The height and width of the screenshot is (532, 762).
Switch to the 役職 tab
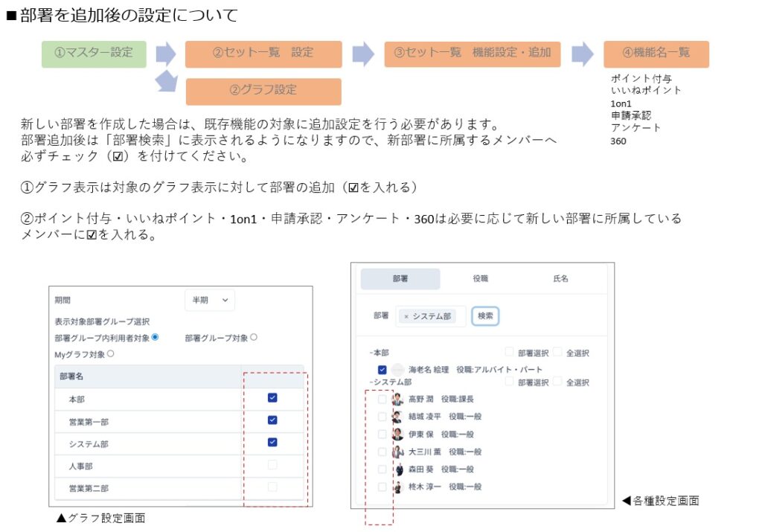point(480,279)
